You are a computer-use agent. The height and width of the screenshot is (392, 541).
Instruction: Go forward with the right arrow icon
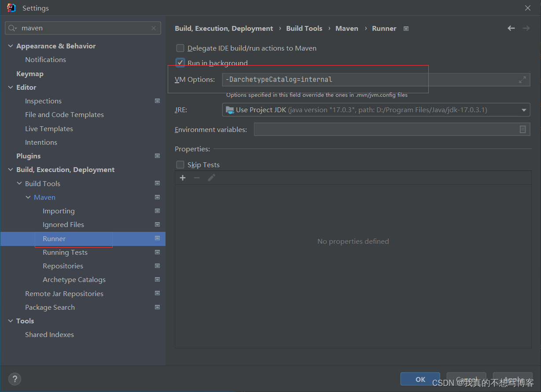click(526, 28)
